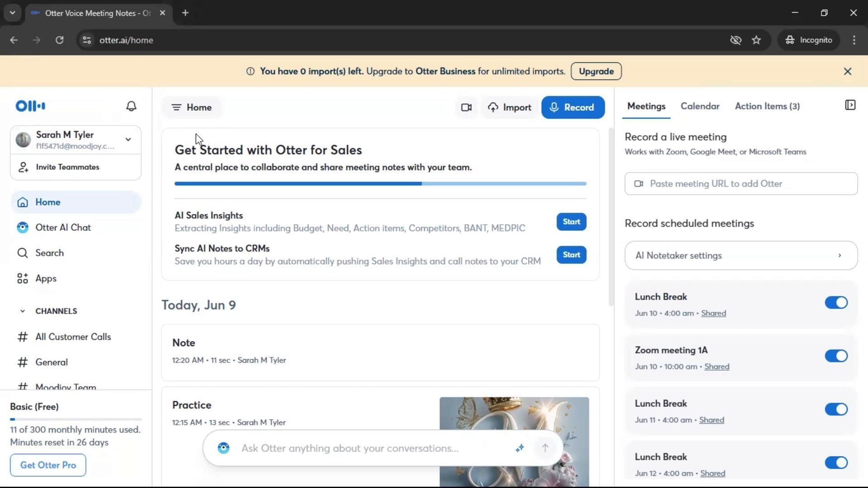Click the Record button
The height and width of the screenshot is (488, 868).
point(572,108)
